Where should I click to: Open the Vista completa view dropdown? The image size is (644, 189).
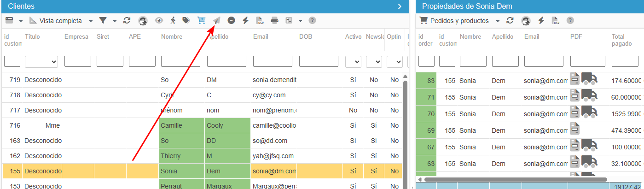(x=61, y=21)
